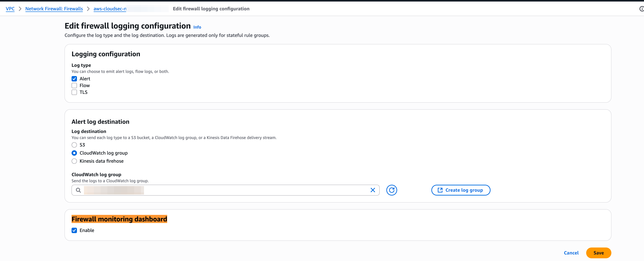The image size is (644, 261).
Task: Open the Info link beside page title
Action: click(197, 27)
